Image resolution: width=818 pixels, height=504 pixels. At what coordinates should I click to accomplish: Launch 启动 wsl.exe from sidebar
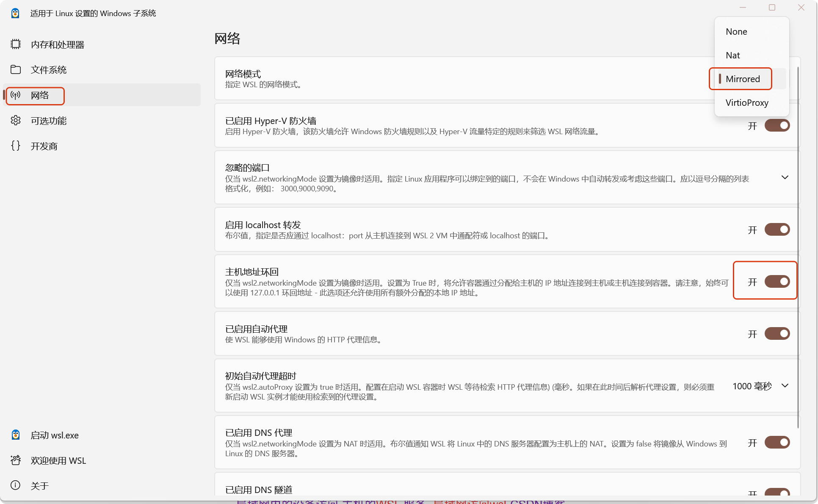(x=102, y=435)
